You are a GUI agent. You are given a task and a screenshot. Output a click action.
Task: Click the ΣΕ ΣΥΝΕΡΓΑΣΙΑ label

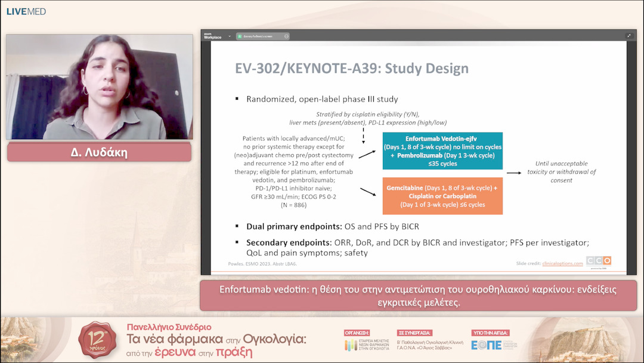(414, 333)
